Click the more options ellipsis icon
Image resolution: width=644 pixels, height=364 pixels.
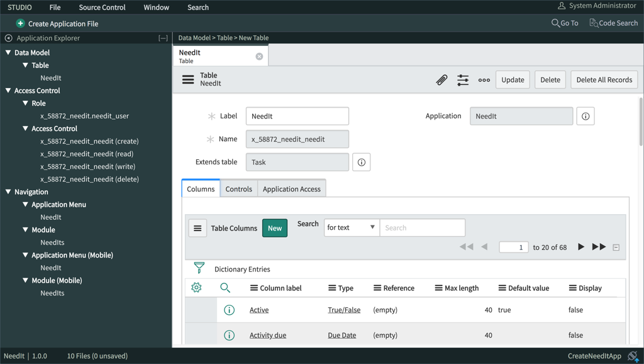[483, 80]
